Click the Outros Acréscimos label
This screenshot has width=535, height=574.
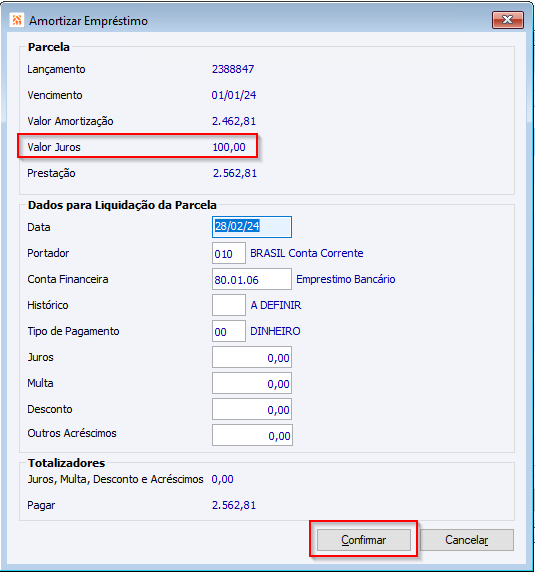coord(72,433)
